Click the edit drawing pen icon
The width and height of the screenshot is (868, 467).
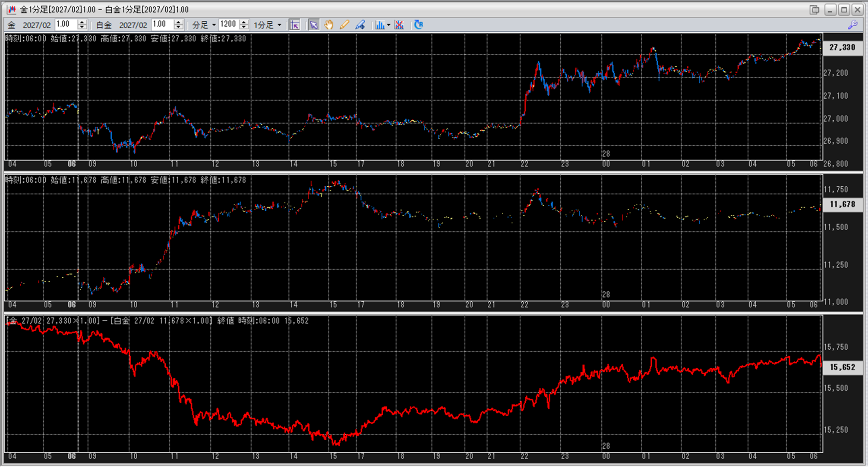pos(360,25)
